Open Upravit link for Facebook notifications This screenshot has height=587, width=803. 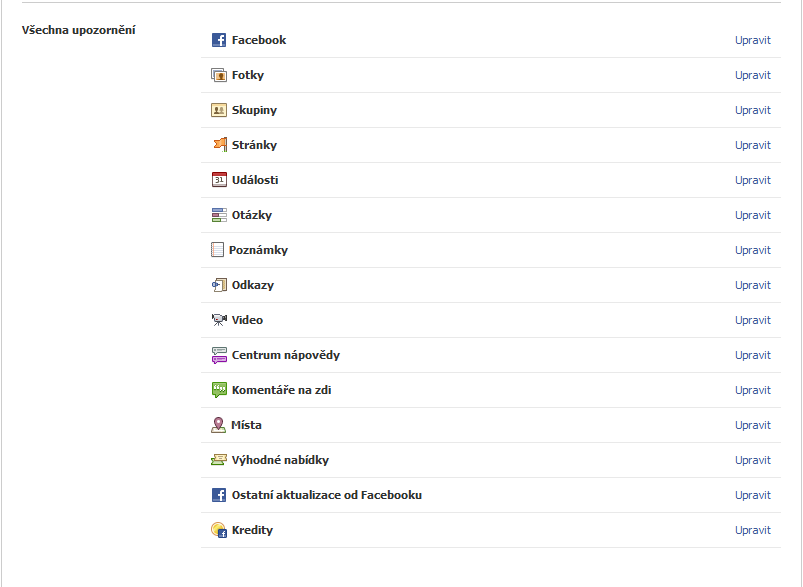click(753, 40)
